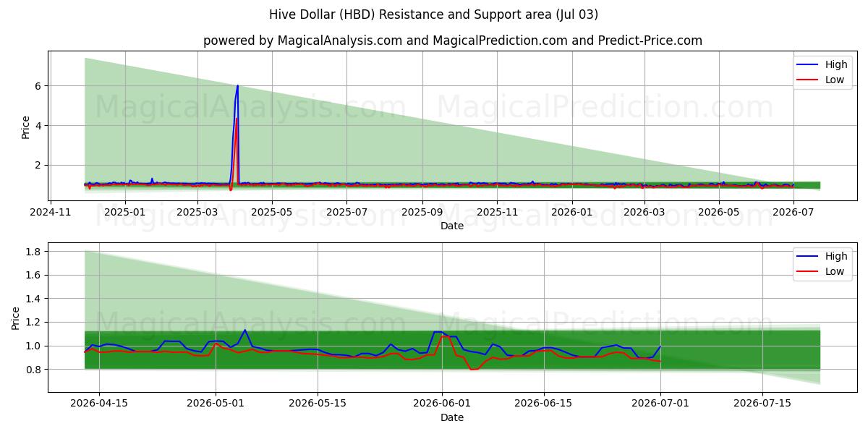Click the '2025-03' x-axis label in top chart

[x=197, y=212]
